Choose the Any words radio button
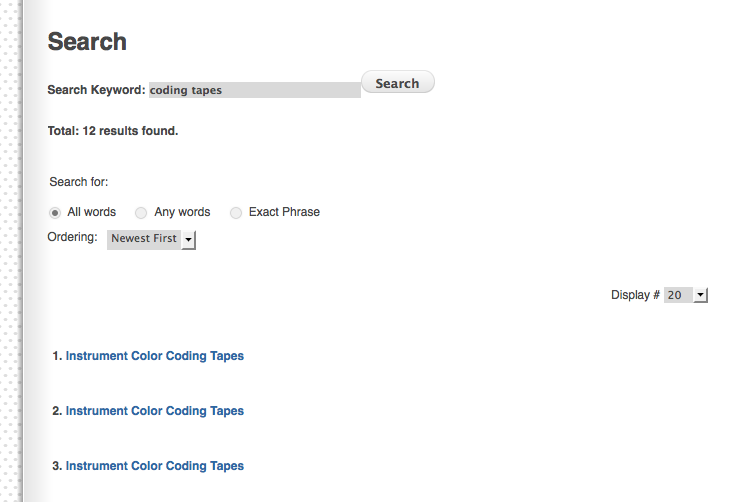Image resolution: width=745 pixels, height=502 pixels. 141,212
